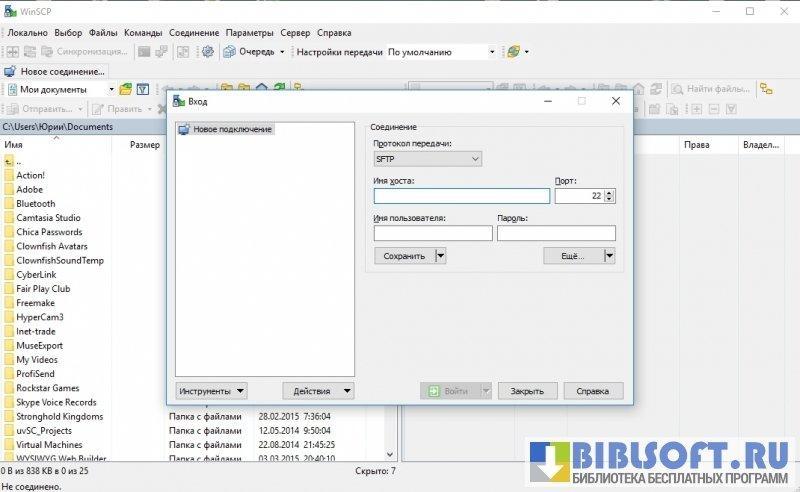This screenshot has width=800, height=492.
Task: Click the green globe session icon
Action: tap(514, 52)
